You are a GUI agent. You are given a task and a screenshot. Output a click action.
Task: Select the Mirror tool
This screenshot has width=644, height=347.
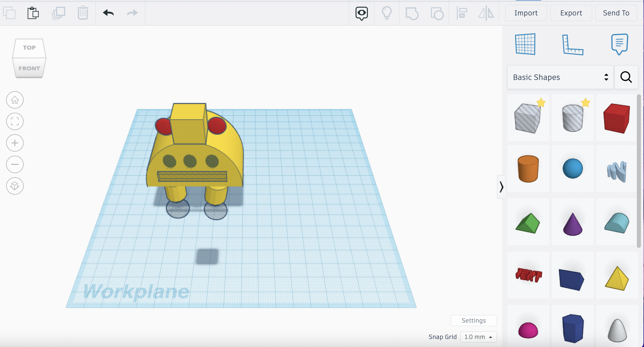(486, 13)
